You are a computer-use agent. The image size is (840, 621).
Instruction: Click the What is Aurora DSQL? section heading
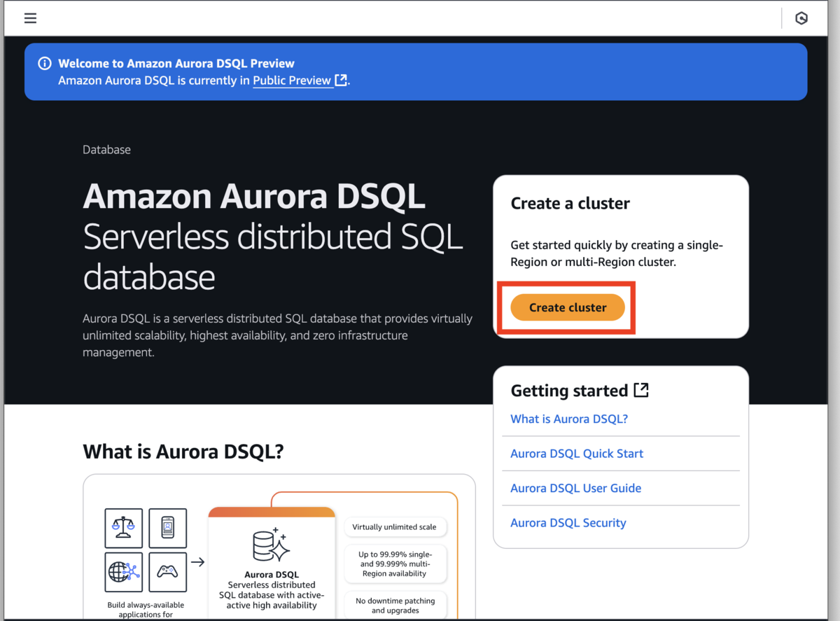pyautogui.click(x=183, y=452)
